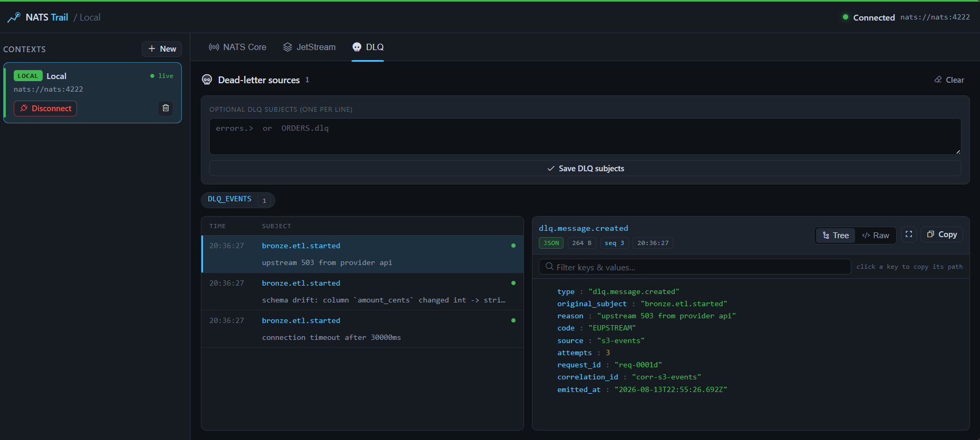Focus the Filter keys & values field

(x=695, y=267)
